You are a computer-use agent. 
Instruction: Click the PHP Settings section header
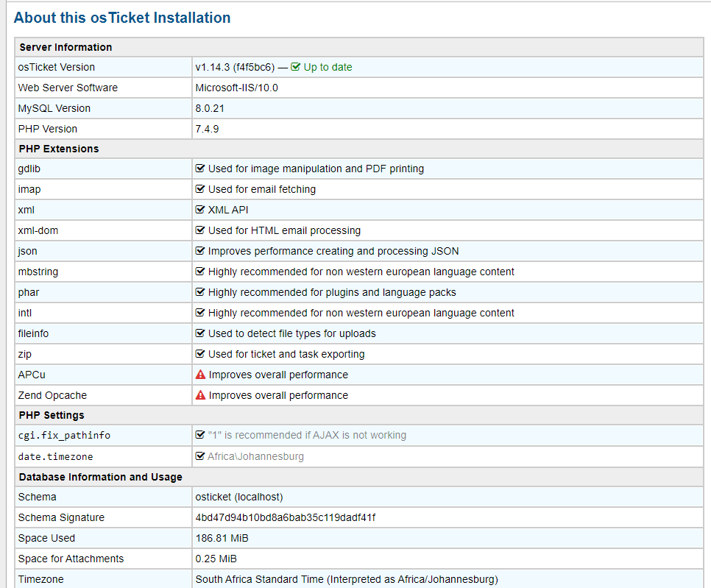[x=52, y=415]
